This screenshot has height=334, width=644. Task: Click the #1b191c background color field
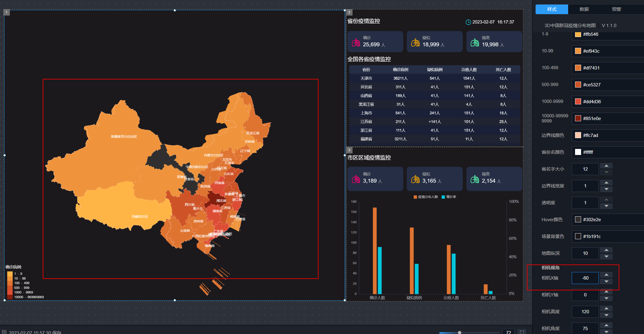coord(608,236)
